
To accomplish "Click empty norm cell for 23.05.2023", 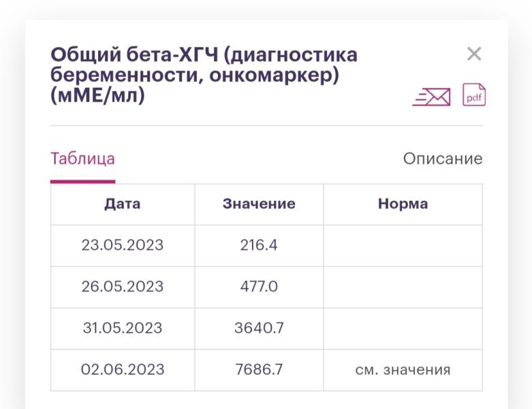I will [403, 245].
